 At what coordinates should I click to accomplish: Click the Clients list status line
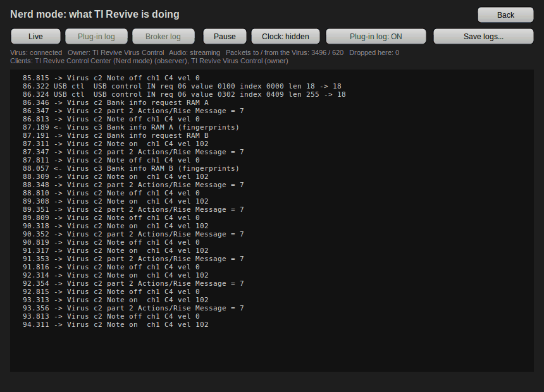click(149, 61)
